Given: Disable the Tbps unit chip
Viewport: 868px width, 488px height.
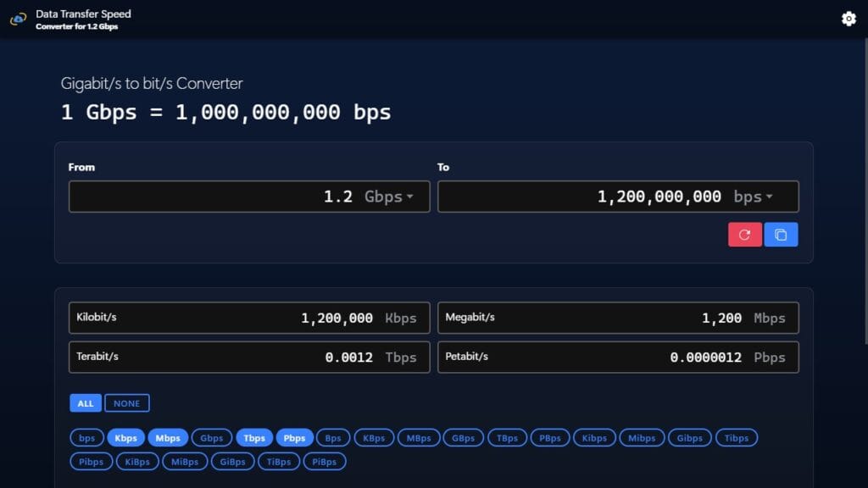Looking at the screenshot, I should 254,438.
